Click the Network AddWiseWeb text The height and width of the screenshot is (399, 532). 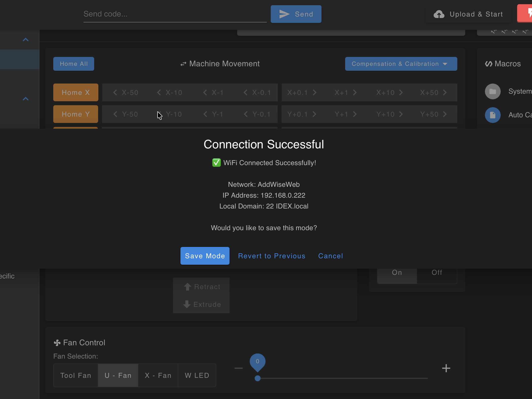pos(264,185)
